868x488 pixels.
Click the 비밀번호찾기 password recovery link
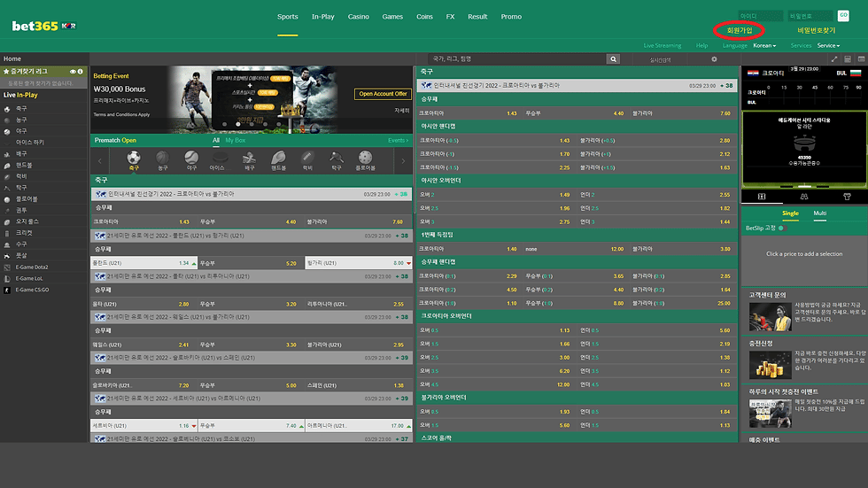(817, 30)
